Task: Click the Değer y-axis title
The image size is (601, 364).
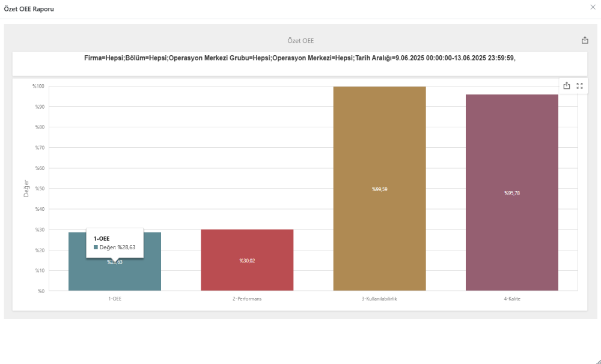Action: (x=26, y=189)
